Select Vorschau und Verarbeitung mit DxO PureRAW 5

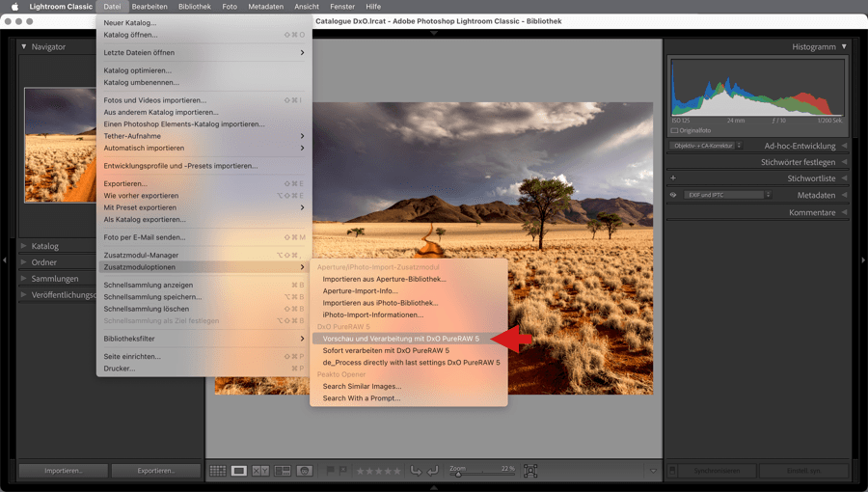point(409,339)
